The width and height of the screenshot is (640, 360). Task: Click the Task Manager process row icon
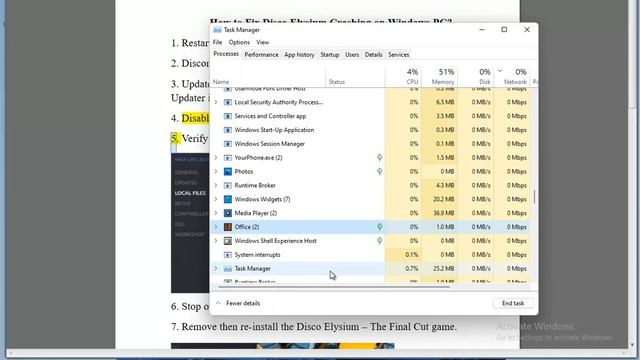pyautogui.click(x=228, y=269)
